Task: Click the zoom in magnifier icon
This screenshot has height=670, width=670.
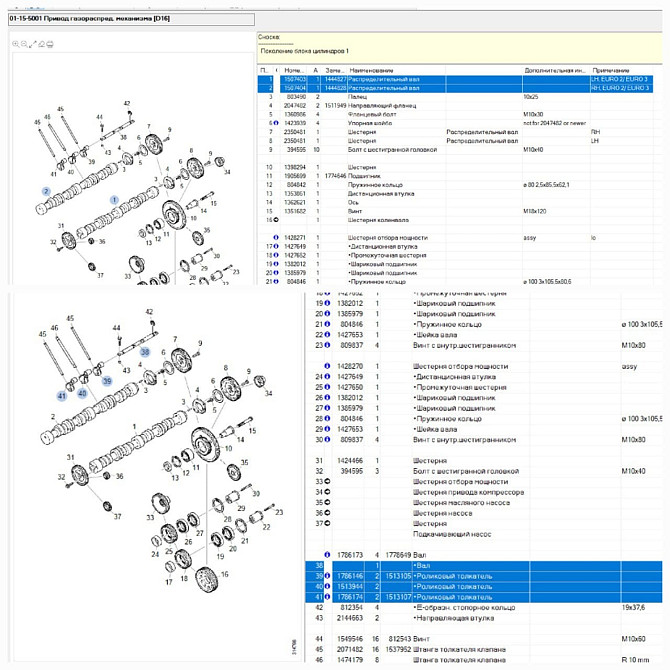Action: pyautogui.click(x=16, y=44)
